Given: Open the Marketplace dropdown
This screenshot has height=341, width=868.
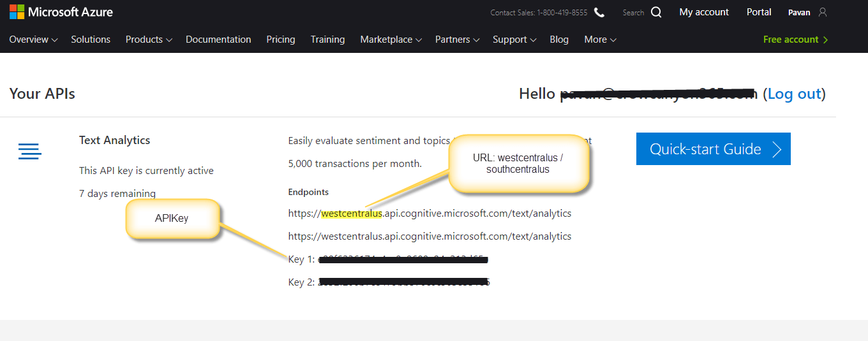Looking at the screenshot, I should coord(391,40).
